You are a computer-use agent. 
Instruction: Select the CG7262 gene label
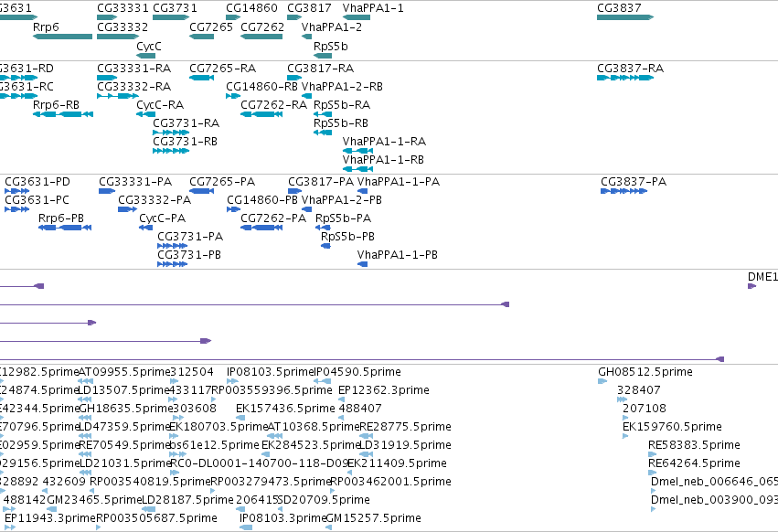pos(262,27)
